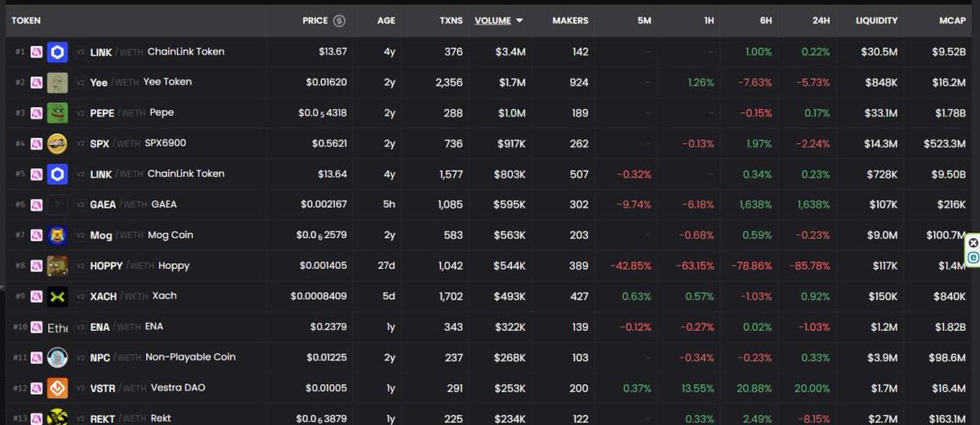This screenshot has width=980, height=425.
Task: Click the Uniswap icon in PEPE row
Action: (x=36, y=113)
